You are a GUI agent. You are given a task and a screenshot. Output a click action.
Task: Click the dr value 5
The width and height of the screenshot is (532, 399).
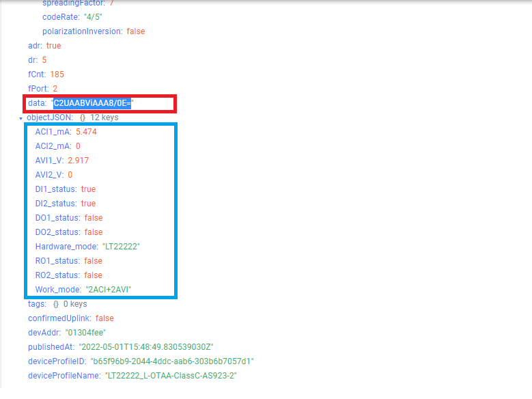[x=44, y=60]
